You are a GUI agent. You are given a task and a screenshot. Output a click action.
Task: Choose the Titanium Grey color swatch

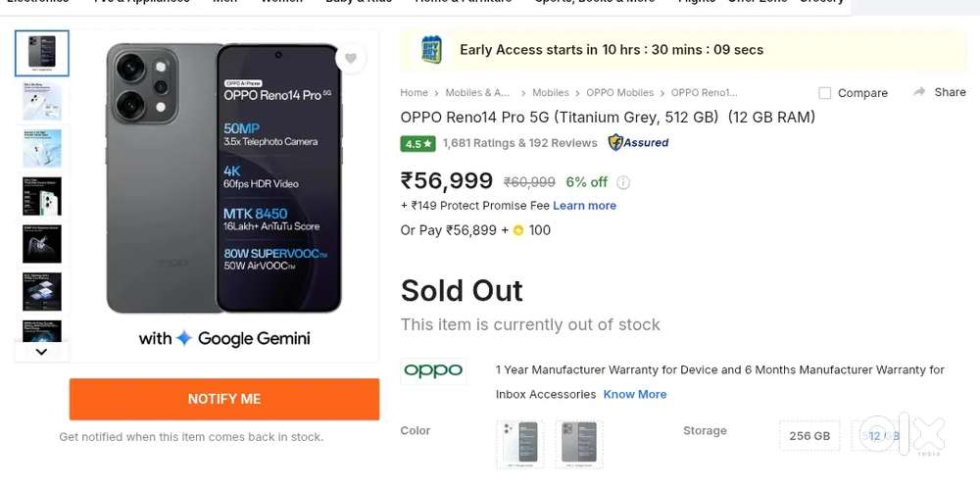pyautogui.click(x=578, y=443)
